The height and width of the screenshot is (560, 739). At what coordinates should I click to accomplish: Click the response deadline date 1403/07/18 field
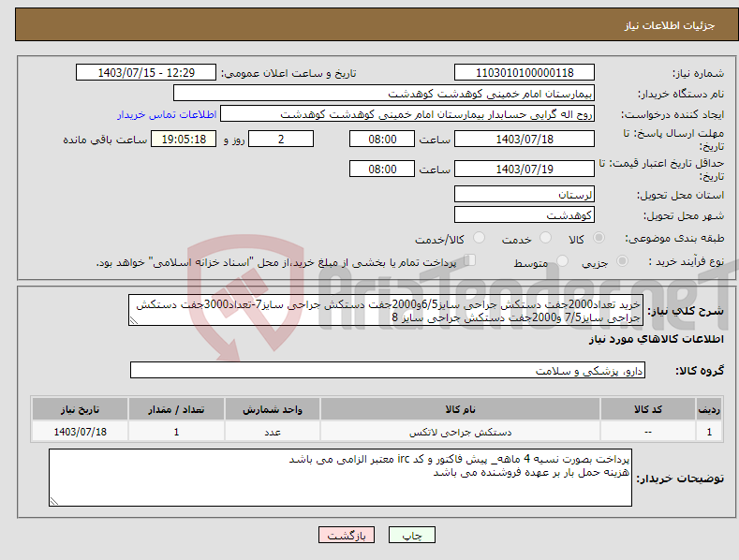525,139
